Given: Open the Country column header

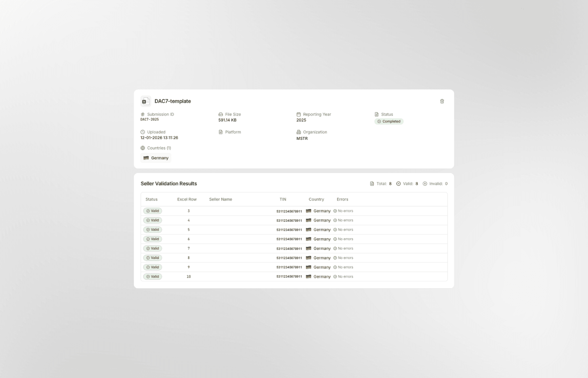Looking at the screenshot, I should point(316,199).
